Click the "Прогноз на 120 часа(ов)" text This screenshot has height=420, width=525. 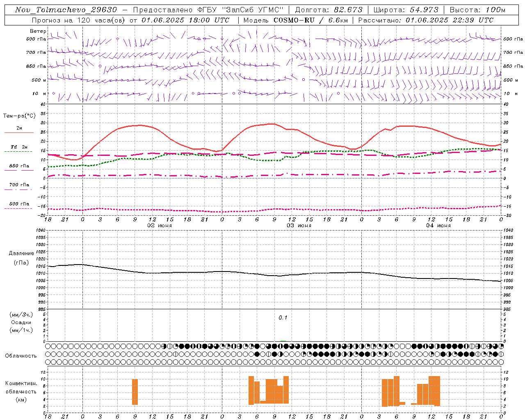[x=78, y=20]
